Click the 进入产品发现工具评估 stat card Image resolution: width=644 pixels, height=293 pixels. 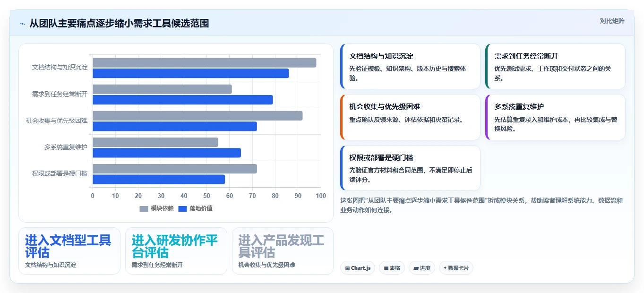[x=283, y=251]
